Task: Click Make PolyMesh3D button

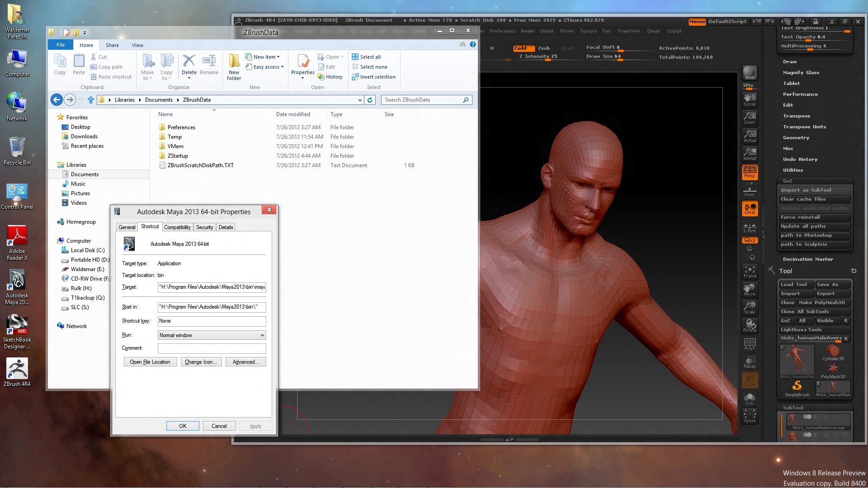Action: click(x=824, y=303)
